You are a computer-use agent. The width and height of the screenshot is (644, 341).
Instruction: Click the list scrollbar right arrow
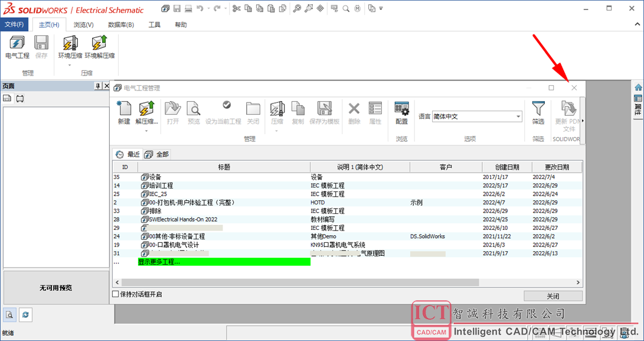pos(578,282)
